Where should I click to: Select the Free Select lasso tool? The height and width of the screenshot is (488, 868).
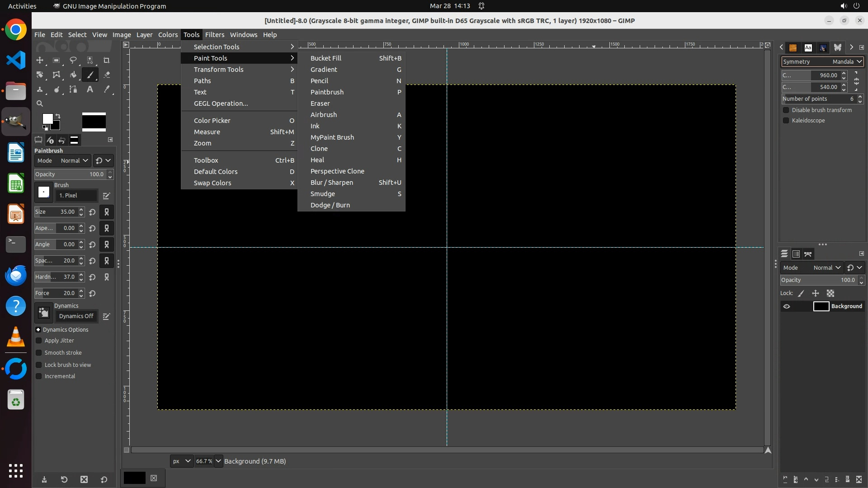click(x=73, y=60)
